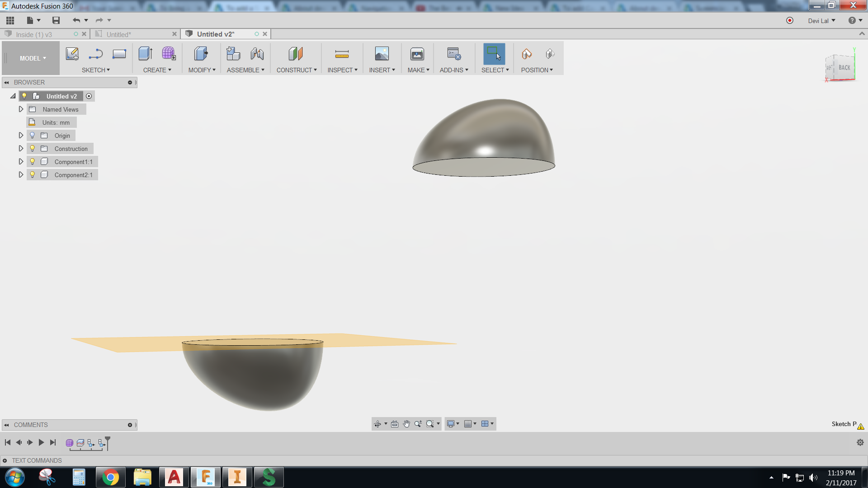868x488 pixels.
Task: Open Display Settings monitor icon
Action: (451, 424)
